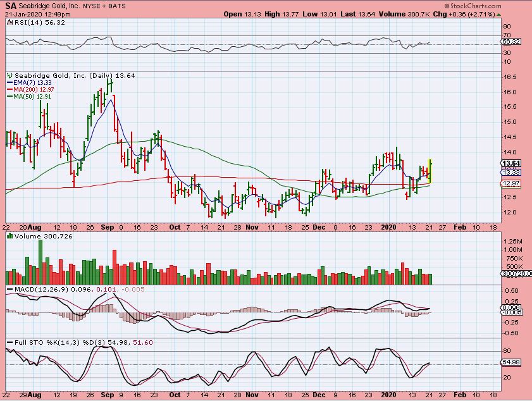Screen dimensions: 532x401
Task: Click the MACD histogram value -0.005
Action: point(133,290)
